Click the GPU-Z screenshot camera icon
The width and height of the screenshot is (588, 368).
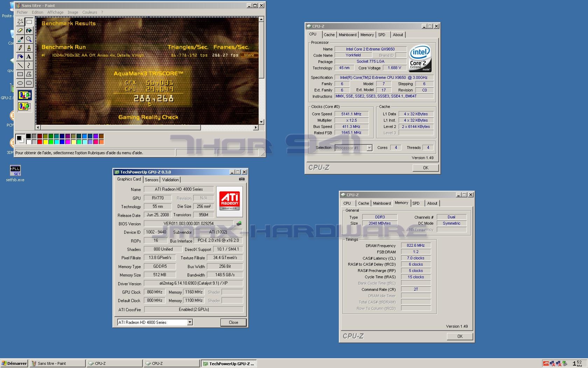(x=241, y=179)
